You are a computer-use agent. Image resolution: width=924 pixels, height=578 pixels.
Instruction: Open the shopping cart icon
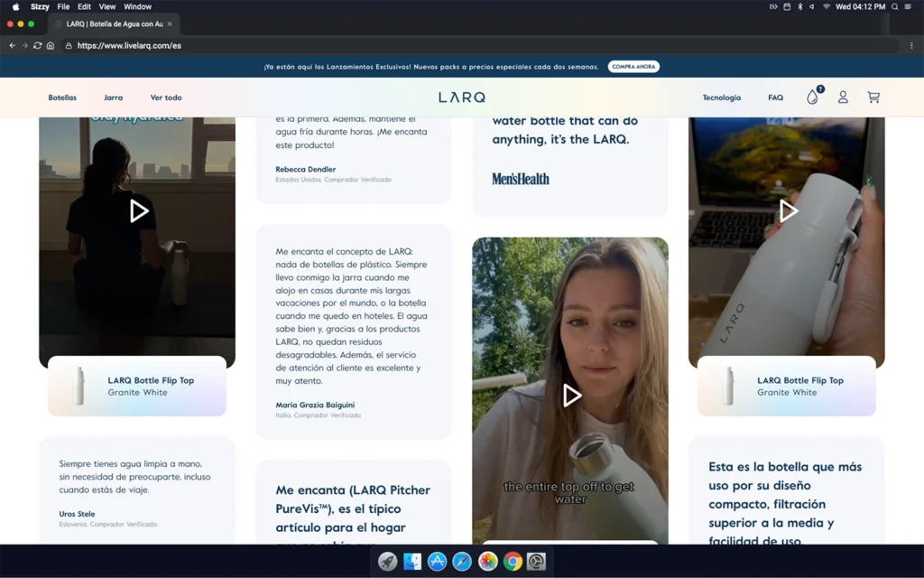tap(873, 98)
